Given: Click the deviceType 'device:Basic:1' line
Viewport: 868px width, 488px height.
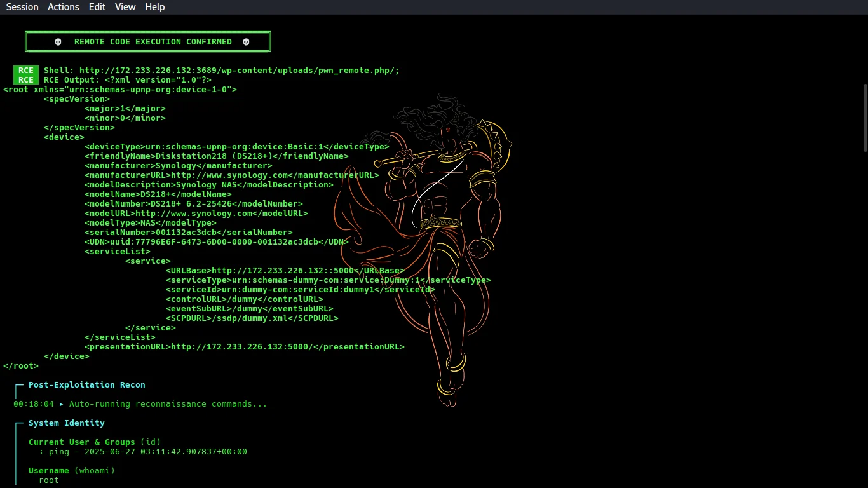Looking at the screenshot, I should (x=237, y=147).
